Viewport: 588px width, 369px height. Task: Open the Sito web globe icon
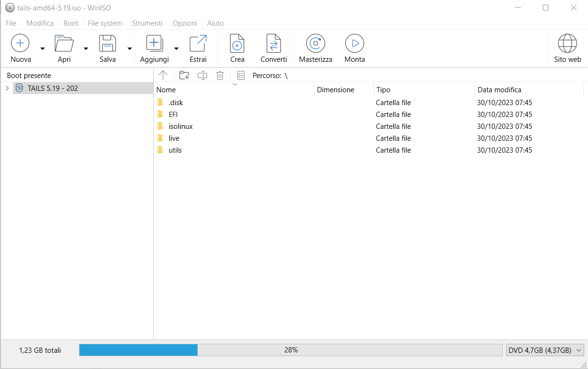[568, 43]
